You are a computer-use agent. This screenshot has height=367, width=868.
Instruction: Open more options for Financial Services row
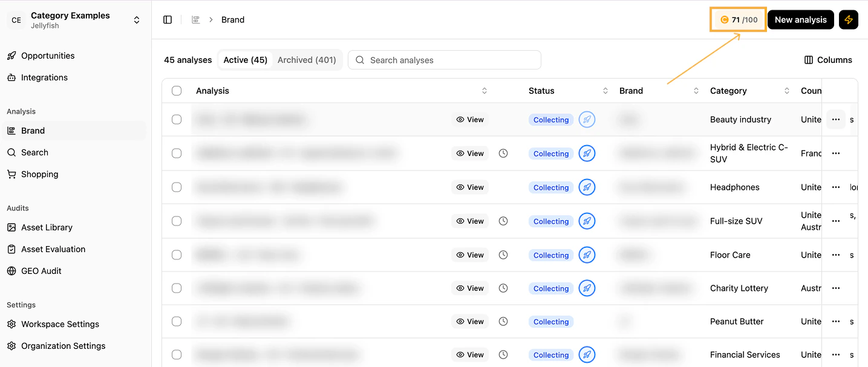836,355
